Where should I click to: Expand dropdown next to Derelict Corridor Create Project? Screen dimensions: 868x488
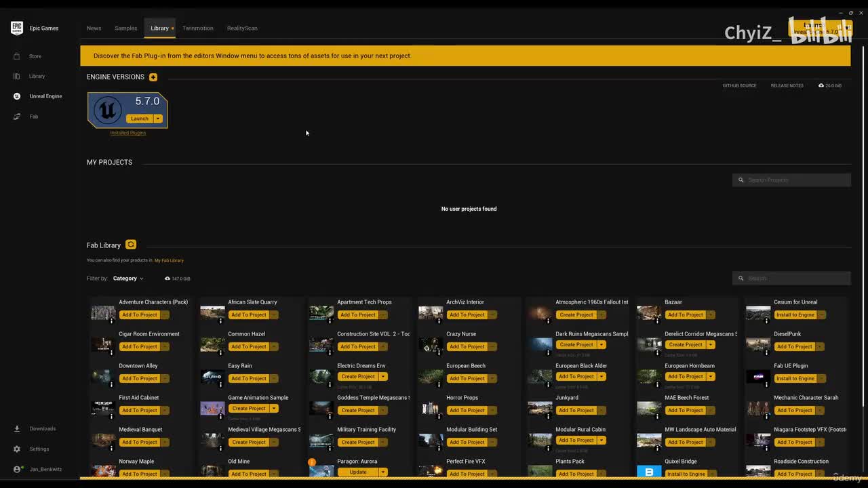click(711, 345)
